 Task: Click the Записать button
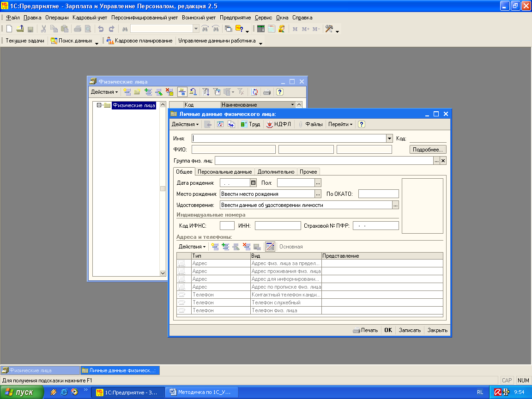[410, 330]
